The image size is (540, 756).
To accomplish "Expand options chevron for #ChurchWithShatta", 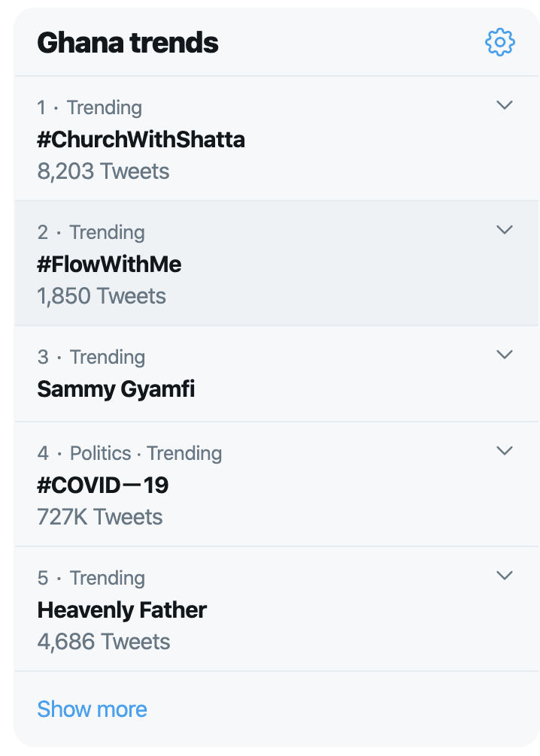I will (x=505, y=104).
